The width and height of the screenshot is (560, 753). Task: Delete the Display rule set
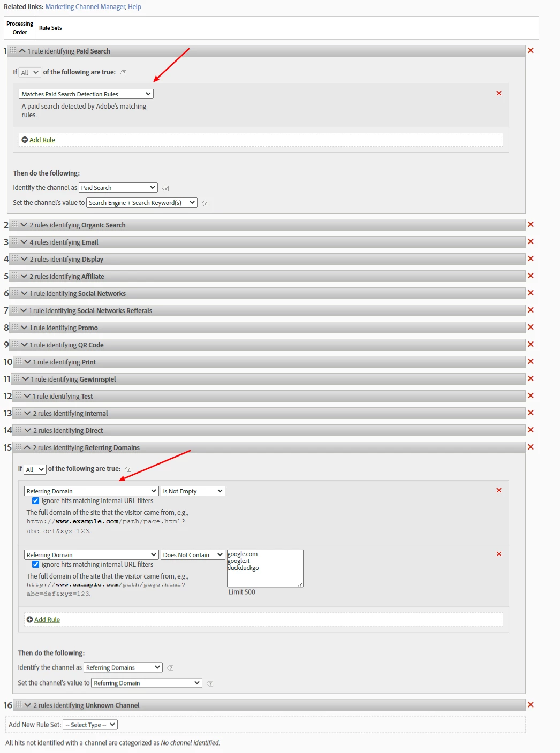(x=531, y=258)
